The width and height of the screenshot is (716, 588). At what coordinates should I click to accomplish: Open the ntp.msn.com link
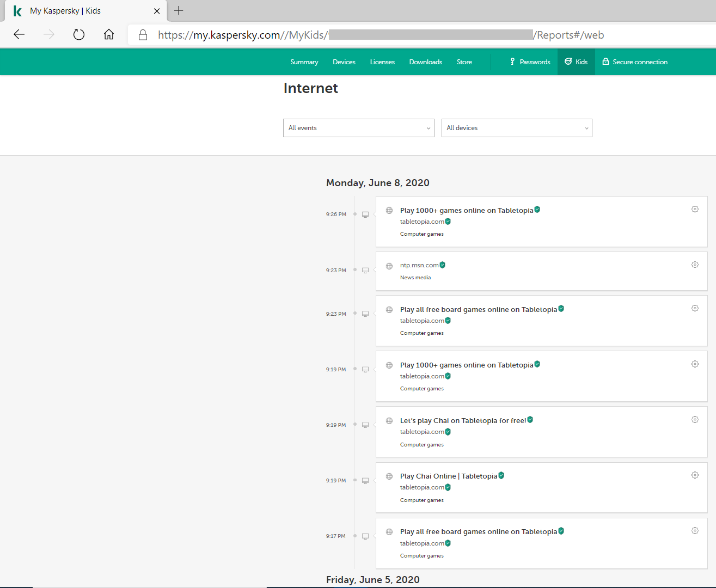tap(419, 265)
